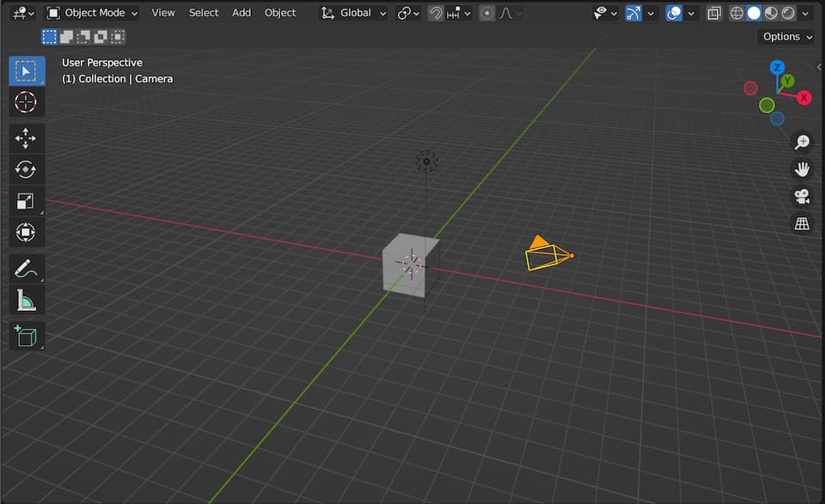The height and width of the screenshot is (504, 825).
Task: Click the red X axis on gizmo
Action: [x=804, y=97]
